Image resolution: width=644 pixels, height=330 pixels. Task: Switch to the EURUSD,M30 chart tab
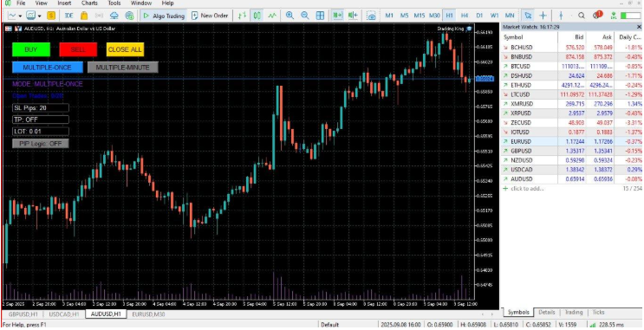point(149,314)
